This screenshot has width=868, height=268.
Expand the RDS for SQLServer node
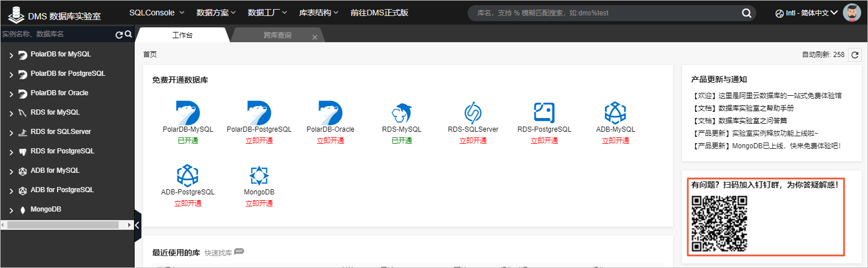[11, 133]
